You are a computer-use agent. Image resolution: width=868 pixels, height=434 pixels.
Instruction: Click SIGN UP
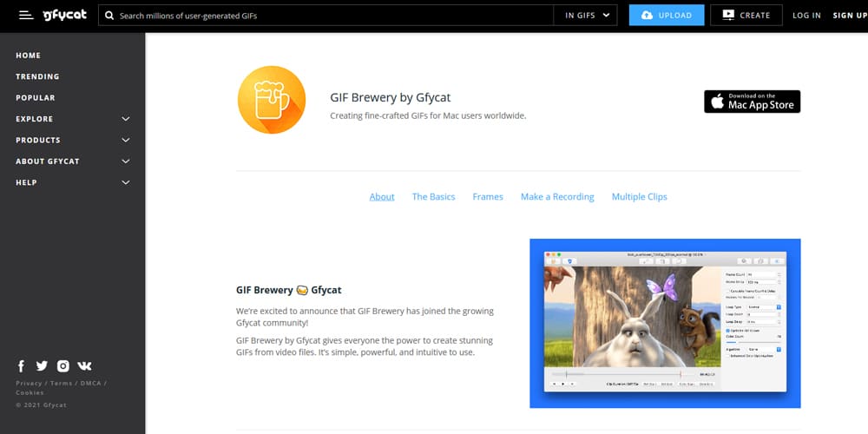tap(850, 16)
